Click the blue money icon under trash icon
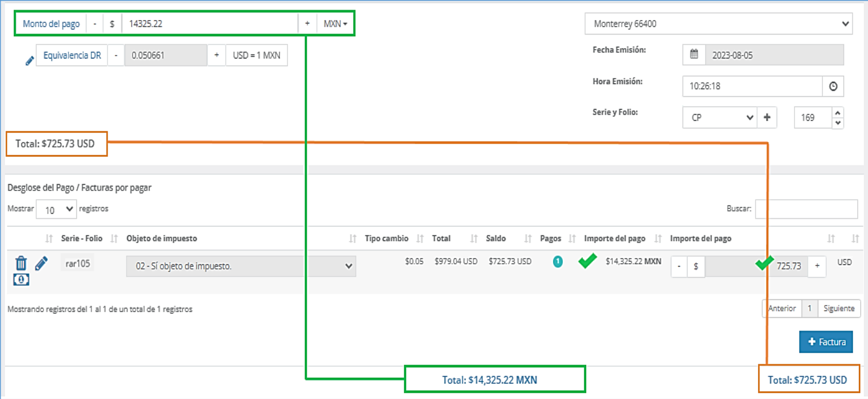 tap(21, 280)
